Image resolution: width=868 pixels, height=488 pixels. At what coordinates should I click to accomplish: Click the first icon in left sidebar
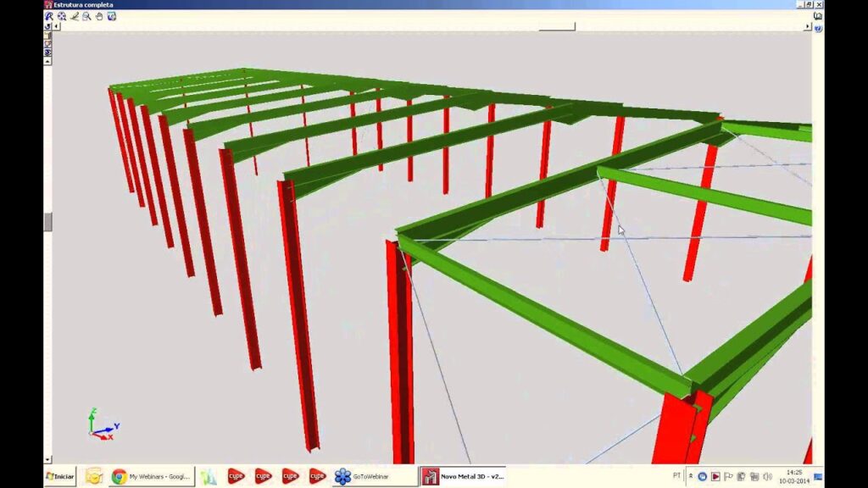tap(47, 36)
